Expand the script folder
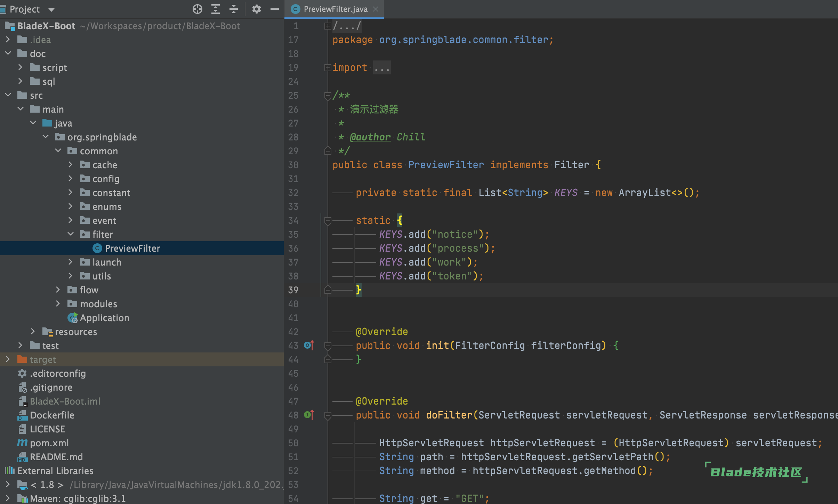 (21, 67)
